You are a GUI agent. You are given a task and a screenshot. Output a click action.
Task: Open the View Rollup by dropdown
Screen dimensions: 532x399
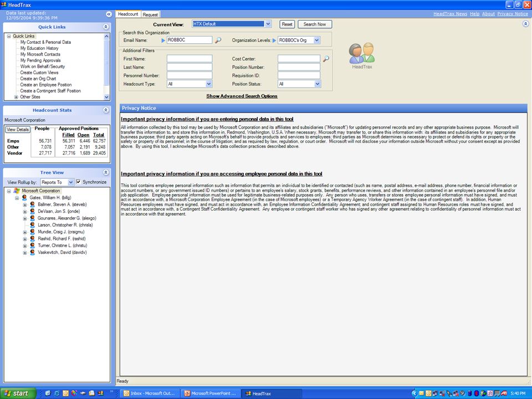[x=70, y=182]
